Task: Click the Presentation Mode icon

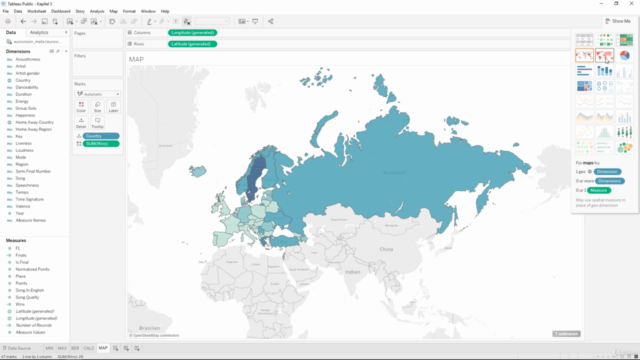Action: coord(255,21)
